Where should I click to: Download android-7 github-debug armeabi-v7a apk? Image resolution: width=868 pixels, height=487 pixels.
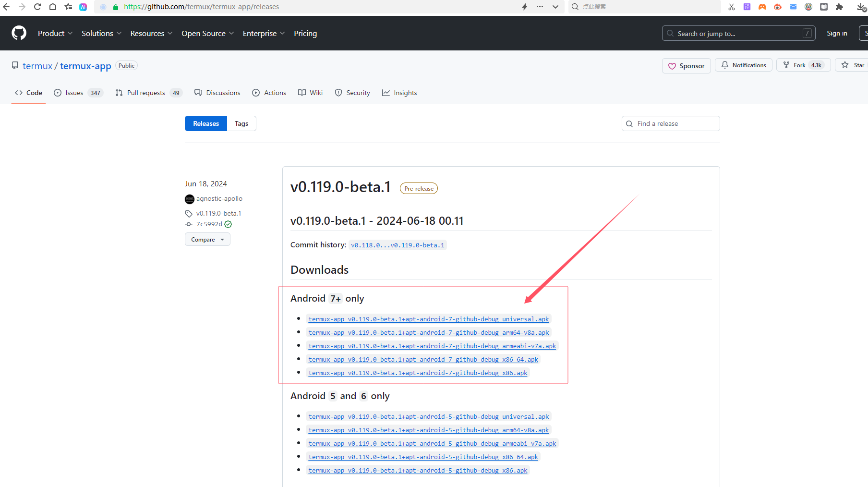coord(432,346)
